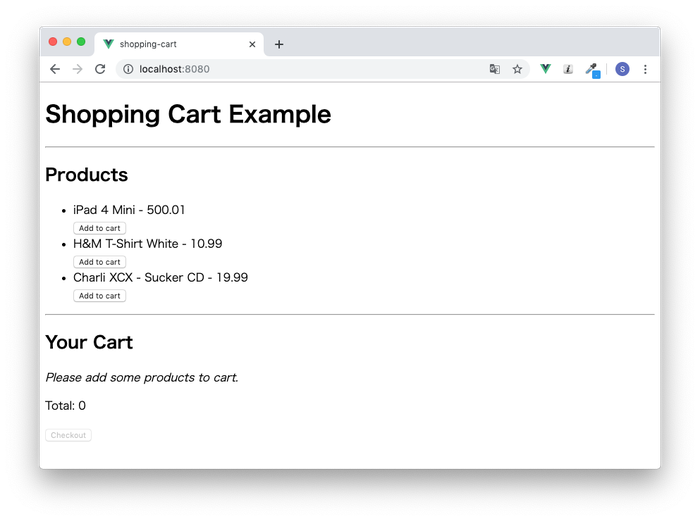Click the italic i extension icon
700x521 pixels.
pyautogui.click(x=568, y=69)
